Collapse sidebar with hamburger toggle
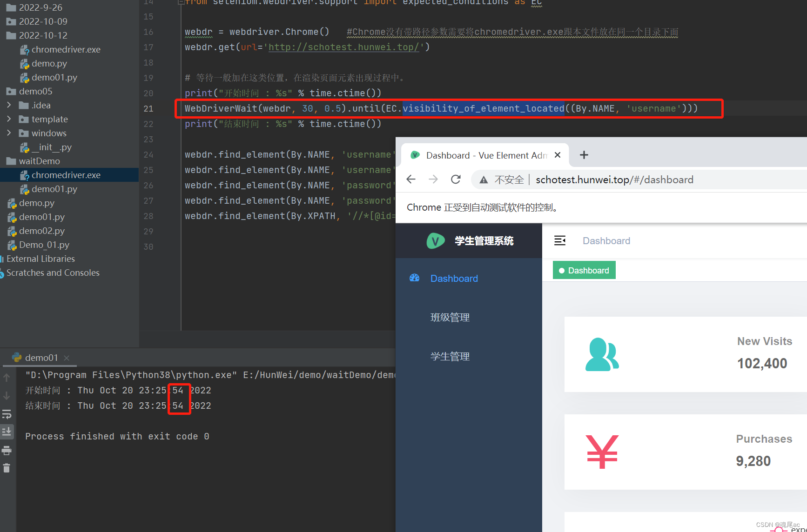 click(x=560, y=240)
